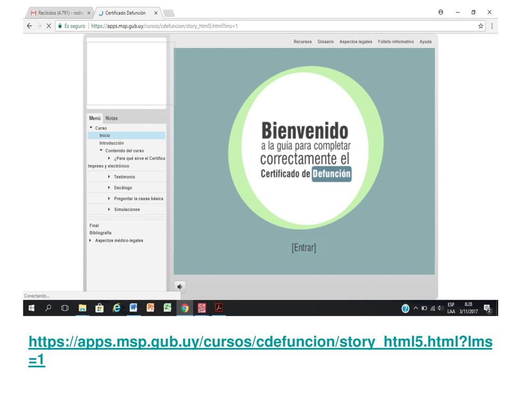Go back with the browser back arrow
532x399 pixels.
tap(30, 26)
